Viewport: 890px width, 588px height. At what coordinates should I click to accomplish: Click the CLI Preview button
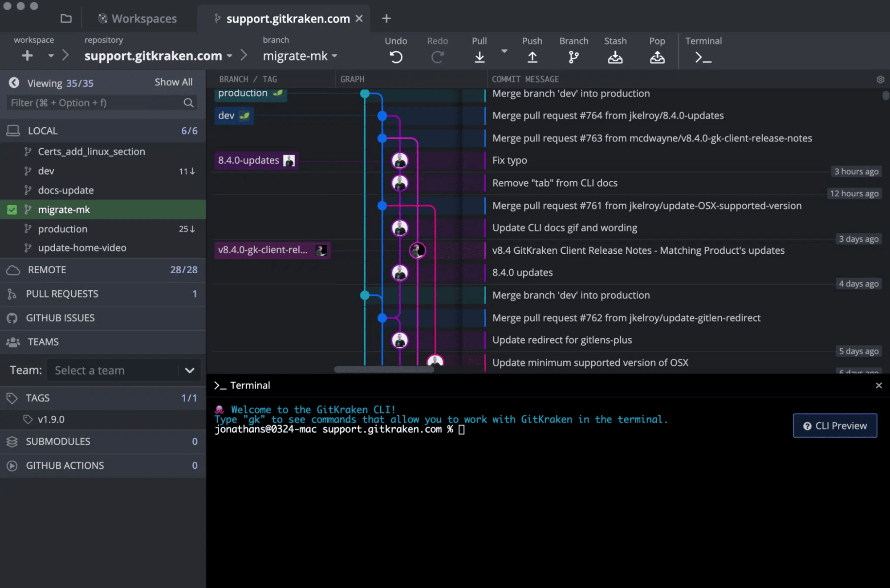point(835,426)
